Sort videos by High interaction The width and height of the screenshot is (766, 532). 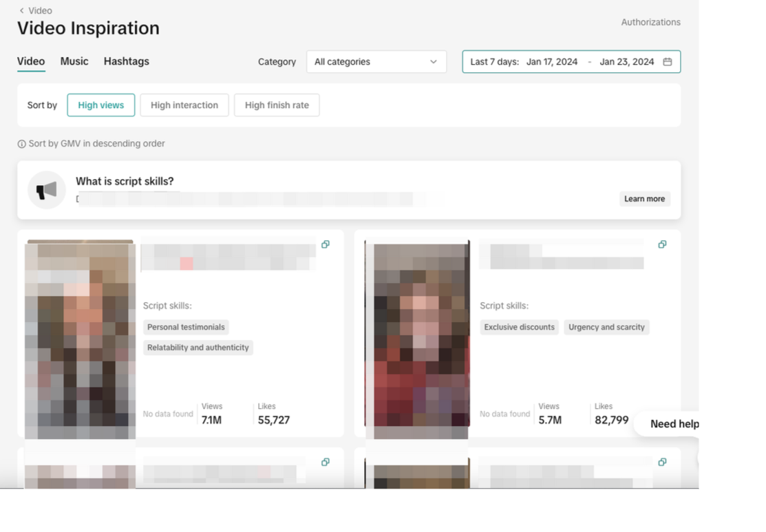(x=184, y=105)
